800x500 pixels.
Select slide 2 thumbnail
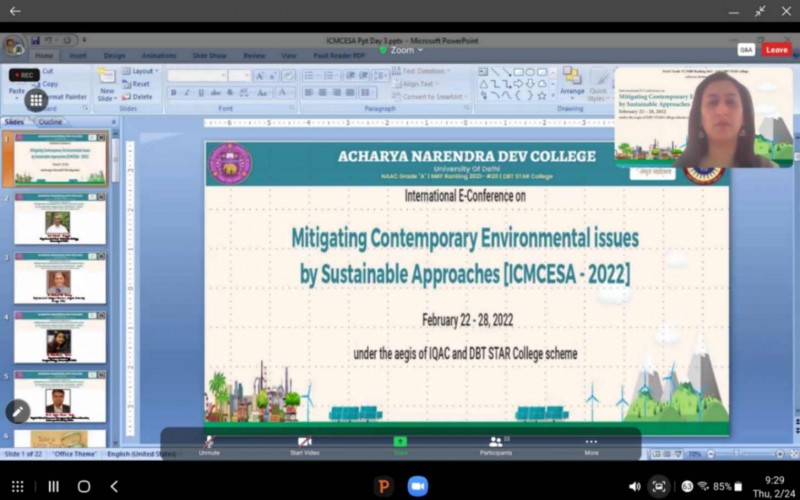(x=60, y=219)
